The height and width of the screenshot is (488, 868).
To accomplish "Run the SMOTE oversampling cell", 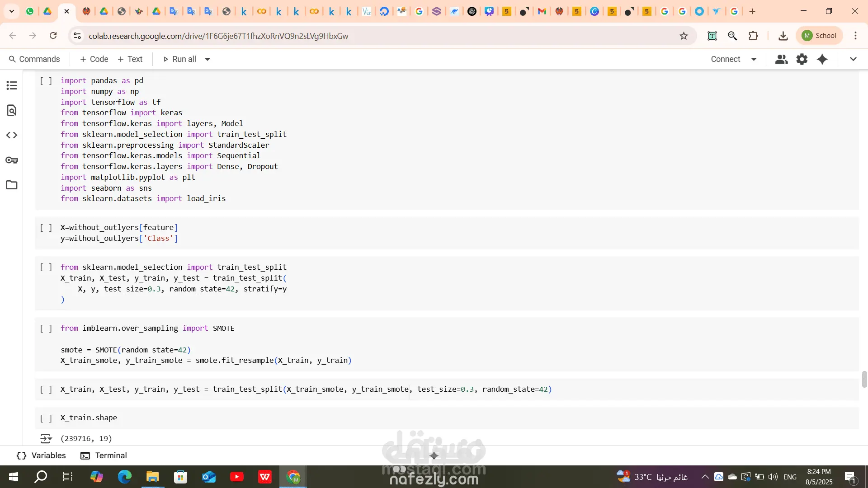I will coord(46,328).
